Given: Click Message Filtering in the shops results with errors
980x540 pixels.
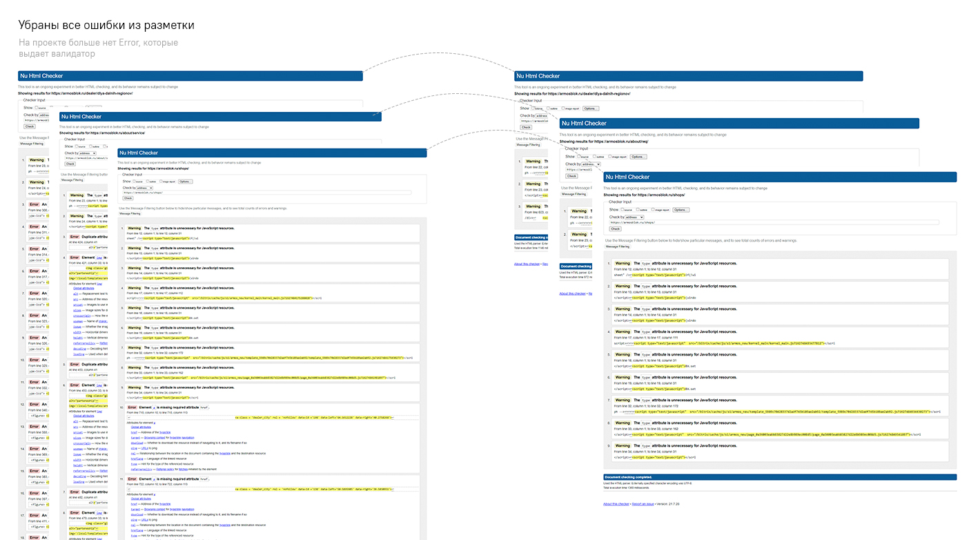Looking at the screenshot, I should [x=130, y=214].
